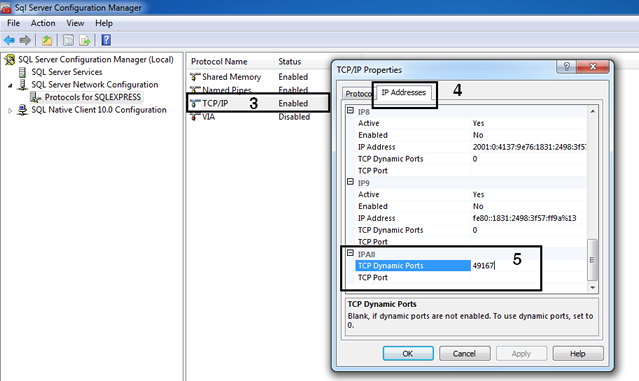Collapse the IPAll section
Viewport: 639px width, 381px height.
click(x=350, y=253)
